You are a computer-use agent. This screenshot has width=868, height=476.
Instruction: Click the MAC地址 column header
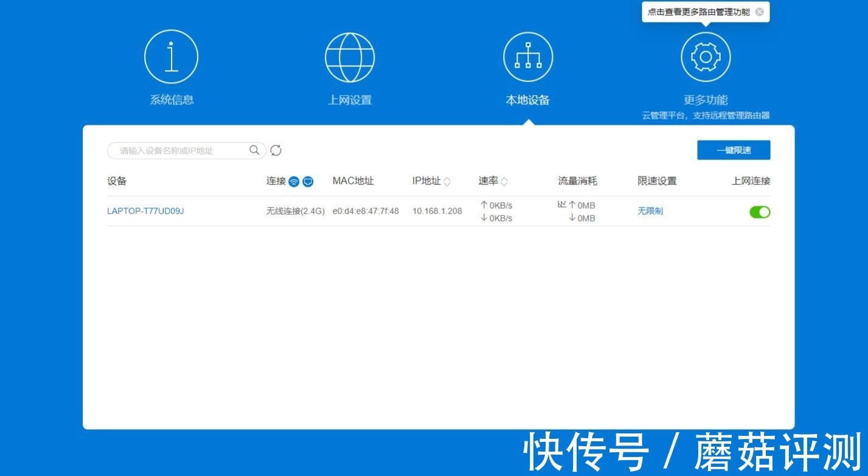(x=353, y=181)
